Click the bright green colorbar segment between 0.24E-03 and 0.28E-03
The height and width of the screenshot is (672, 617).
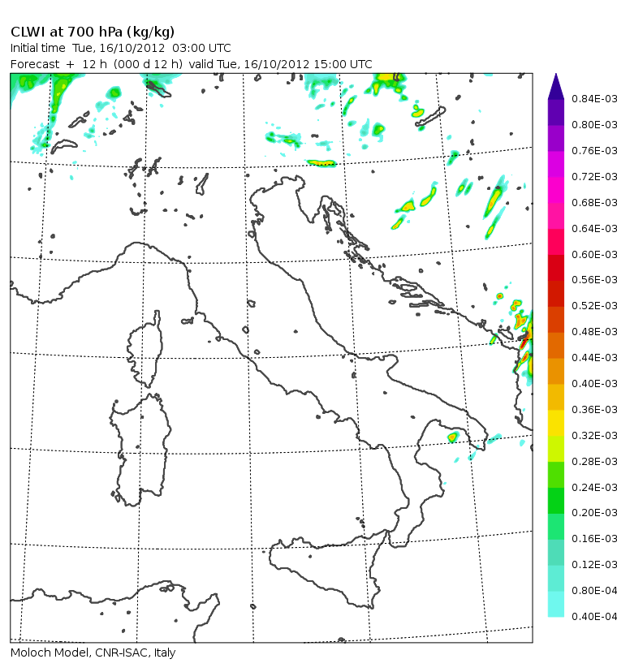pyautogui.click(x=556, y=475)
